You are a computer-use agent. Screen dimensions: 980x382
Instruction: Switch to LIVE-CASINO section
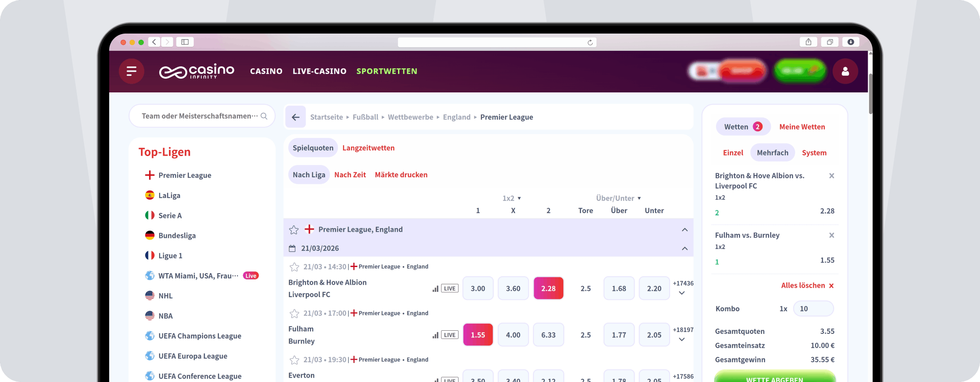click(319, 71)
